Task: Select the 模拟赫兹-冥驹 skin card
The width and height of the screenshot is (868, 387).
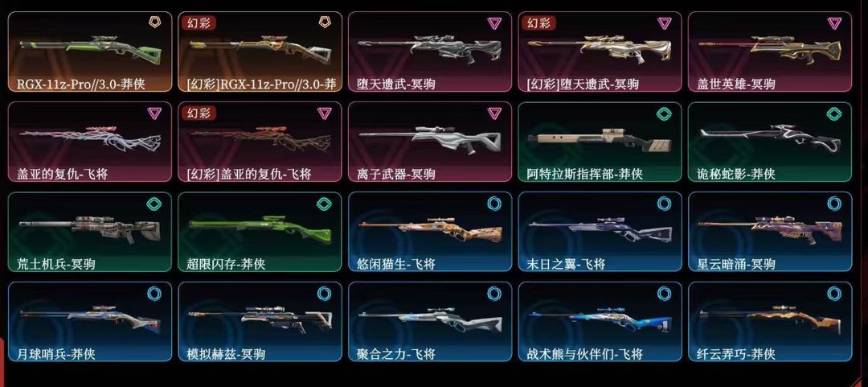Action: (x=260, y=322)
